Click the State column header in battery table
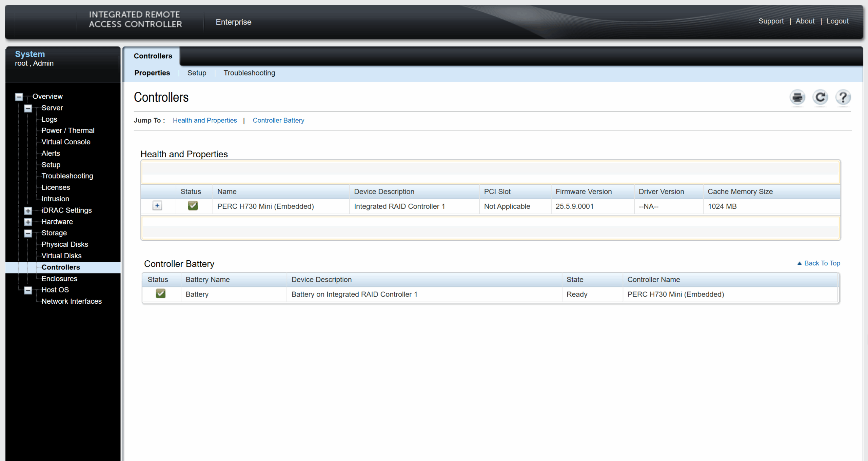 (x=592, y=280)
